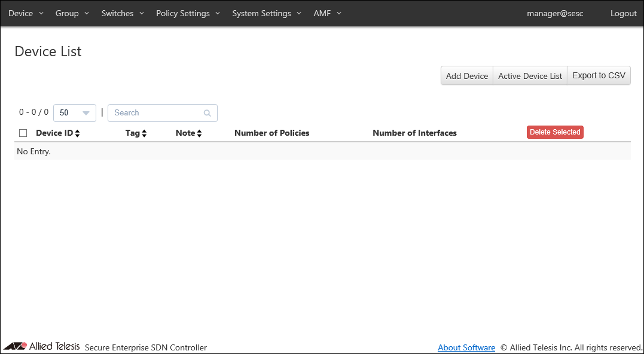The image size is (644, 354).
Task: Open the About Software link
Action: click(x=466, y=348)
